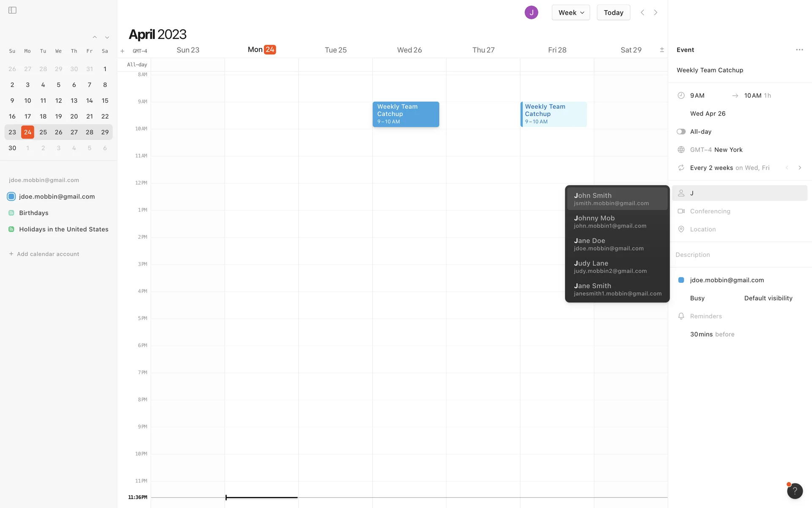Click the purple J profile avatar
Image resolution: width=812 pixels, height=508 pixels.
(x=531, y=13)
